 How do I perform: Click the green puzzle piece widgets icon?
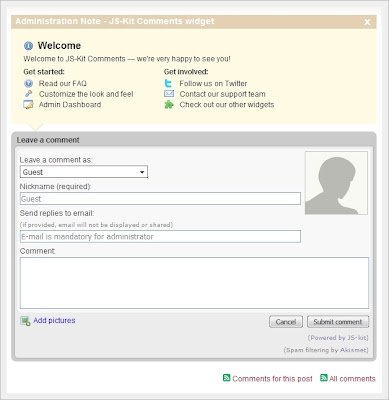coord(169,105)
